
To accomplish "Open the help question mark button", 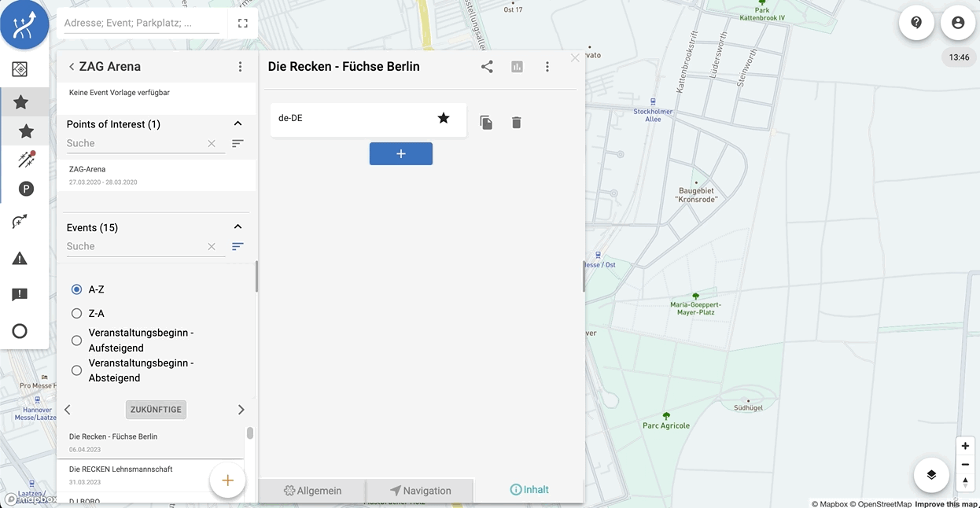I will (x=916, y=23).
